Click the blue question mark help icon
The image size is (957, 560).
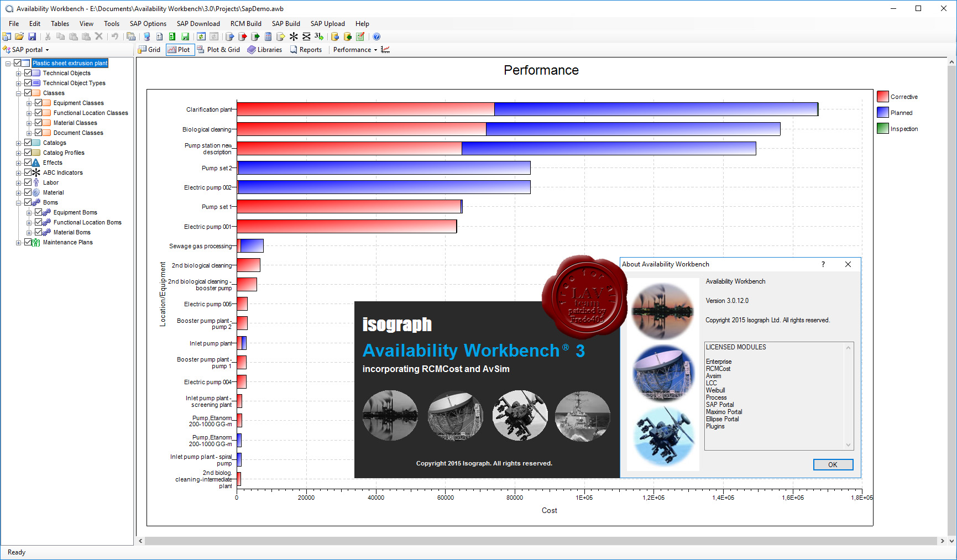pyautogui.click(x=376, y=36)
